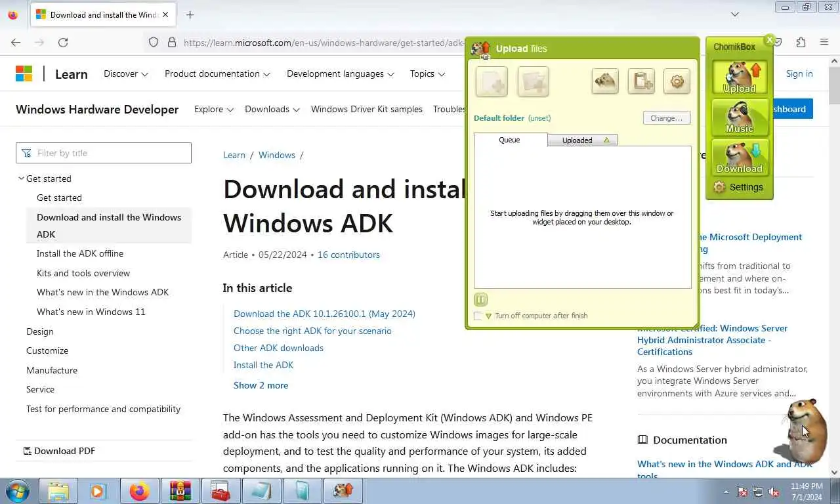Click the hamster account icon in Upload toolbar
This screenshot has width=840, height=504.
pyautogui.click(x=604, y=81)
